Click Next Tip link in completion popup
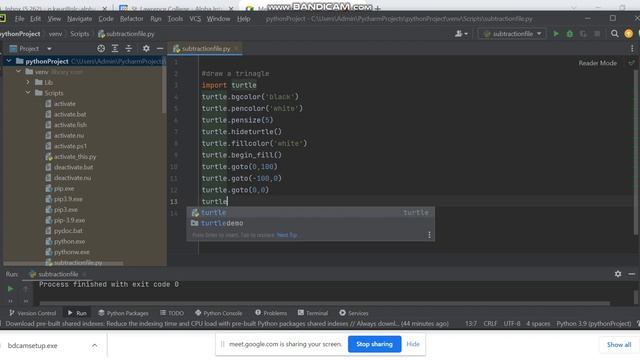 (287, 235)
